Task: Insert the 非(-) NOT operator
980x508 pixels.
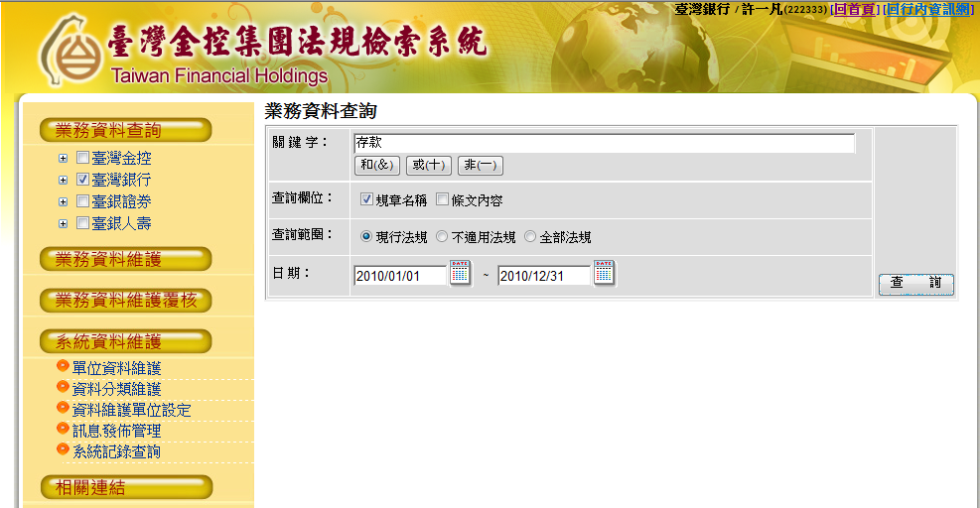Action: click(481, 165)
